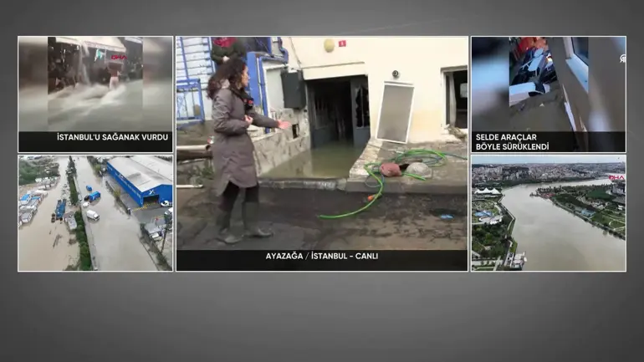Viewport: 644px width, 362px height.
Task: Click caption 'İSTANBUL'U SAĞANAK VURDU'
Action: [x=113, y=137]
